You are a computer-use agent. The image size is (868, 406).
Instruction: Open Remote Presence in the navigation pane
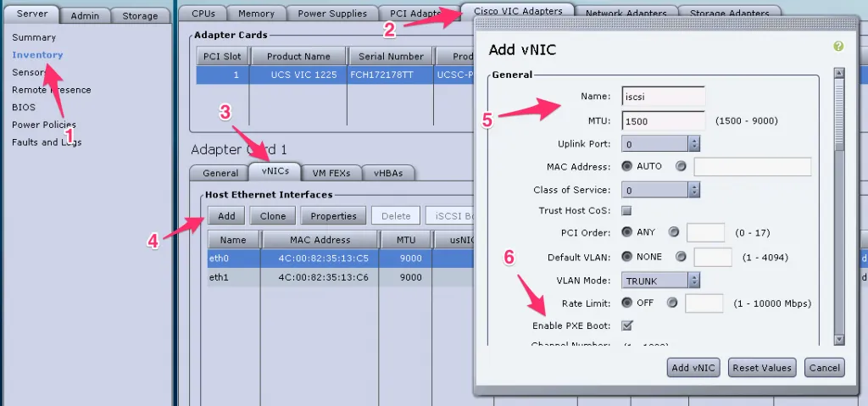[x=52, y=90]
